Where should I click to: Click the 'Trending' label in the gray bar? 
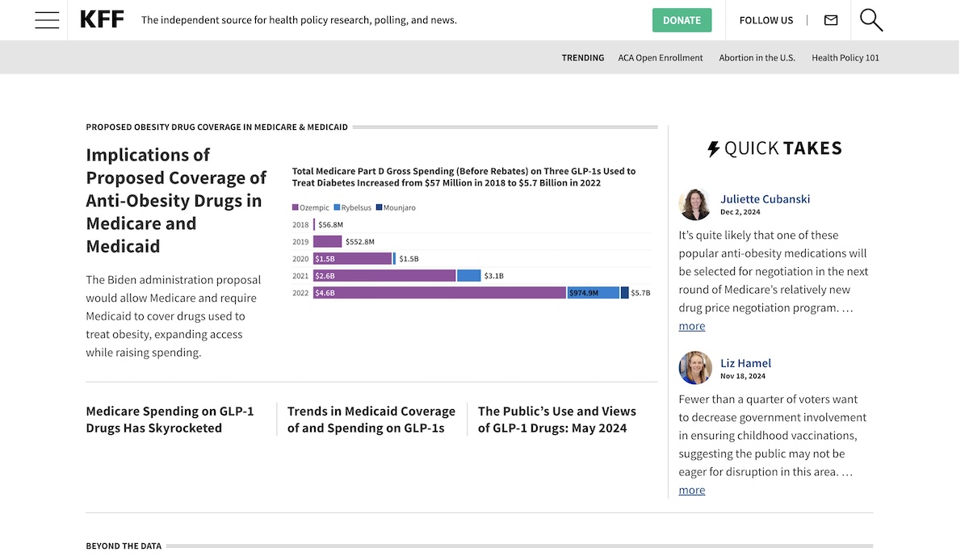[583, 58]
